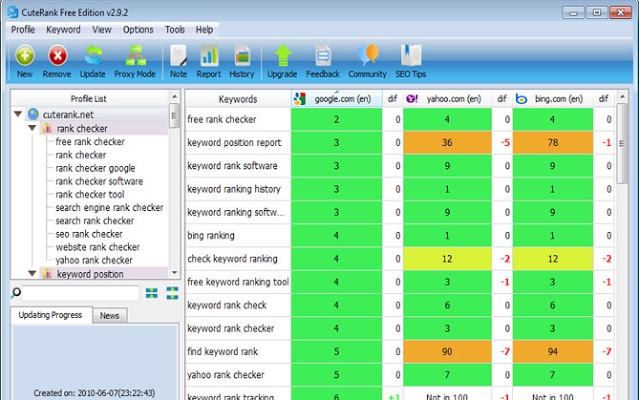Select 'free rank checker' in profile tree
Image resolution: width=640 pixels, height=400 pixels.
pyautogui.click(x=90, y=142)
